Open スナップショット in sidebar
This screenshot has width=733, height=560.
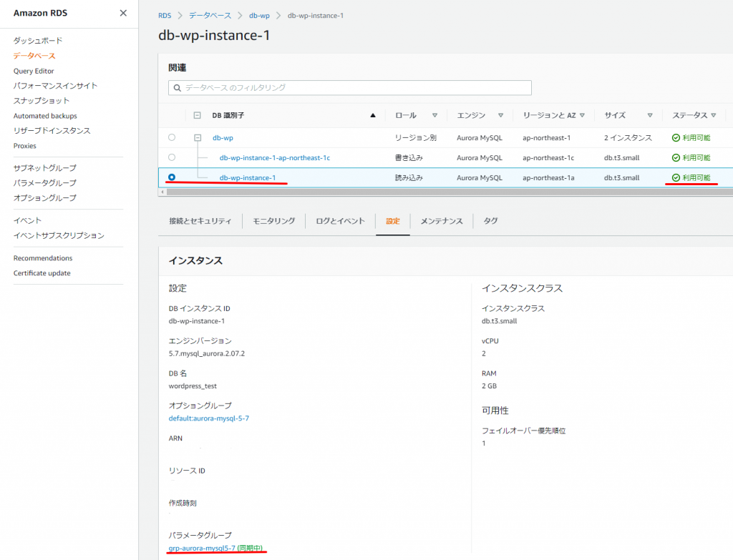pos(41,100)
